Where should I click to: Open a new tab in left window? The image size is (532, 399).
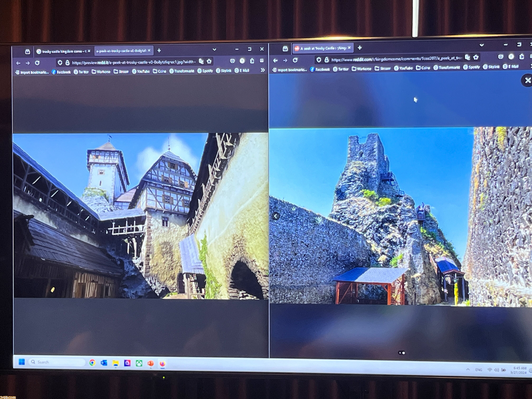[159, 51]
